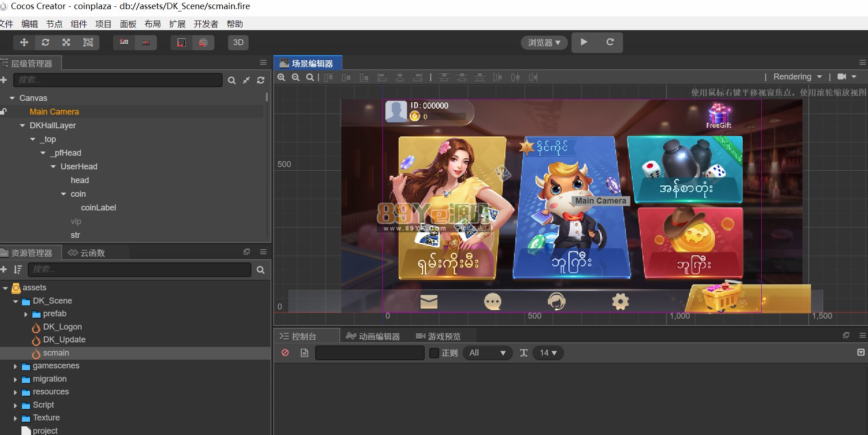Collapse the DKHallLayer node

[22, 126]
